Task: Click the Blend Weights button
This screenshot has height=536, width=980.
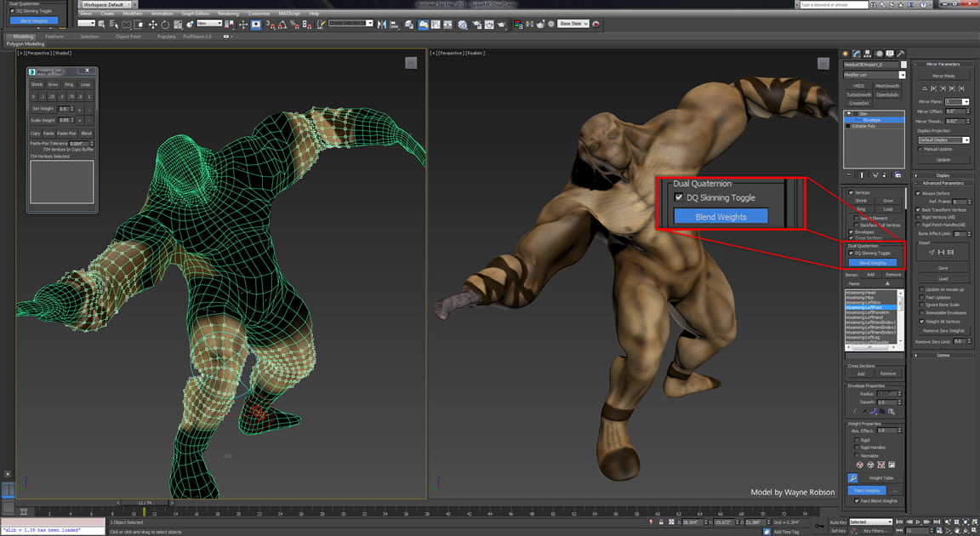Action: point(873,262)
